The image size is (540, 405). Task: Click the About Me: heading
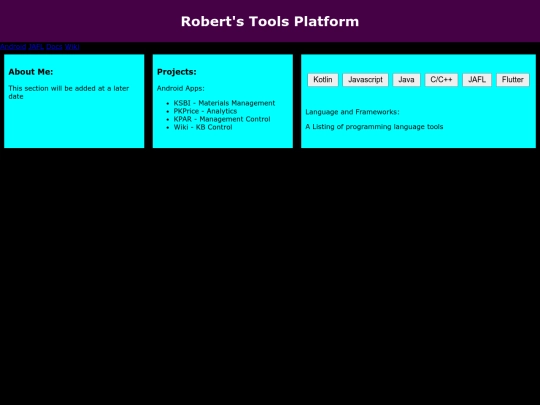pos(31,72)
